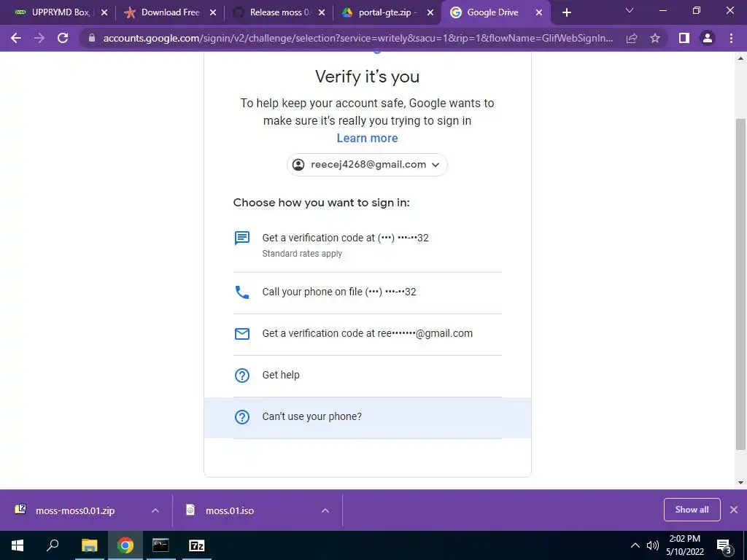
Task: Open the Learn more link
Action: coord(368,138)
